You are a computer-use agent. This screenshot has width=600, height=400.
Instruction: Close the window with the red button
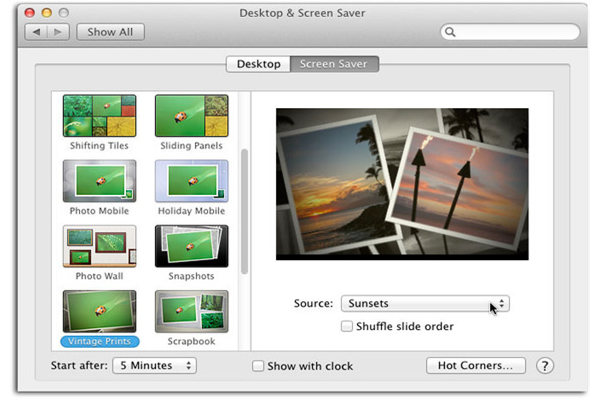(x=29, y=13)
